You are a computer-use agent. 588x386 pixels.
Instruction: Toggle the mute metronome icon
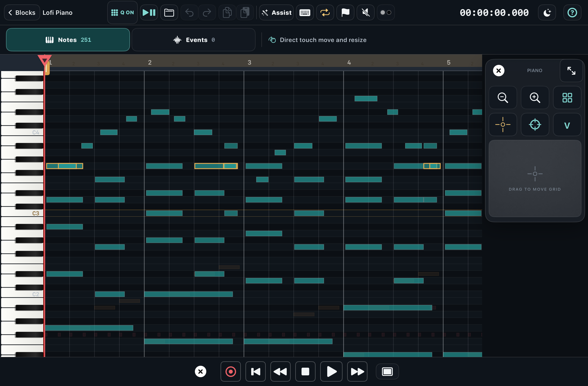click(366, 12)
